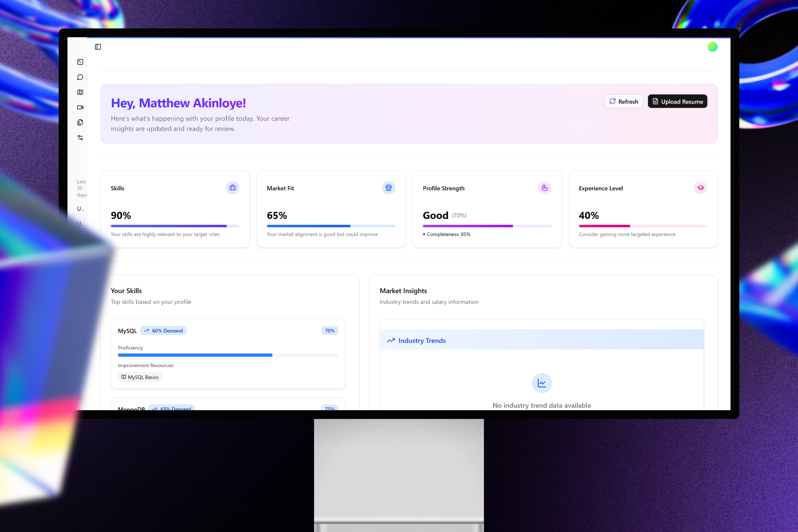Click the Upload Resume button

pos(677,101)
